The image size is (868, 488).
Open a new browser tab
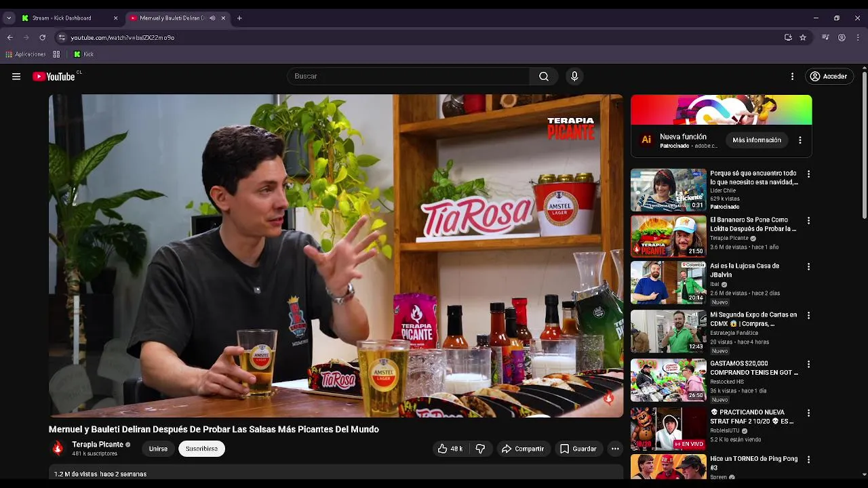[239, 18]
